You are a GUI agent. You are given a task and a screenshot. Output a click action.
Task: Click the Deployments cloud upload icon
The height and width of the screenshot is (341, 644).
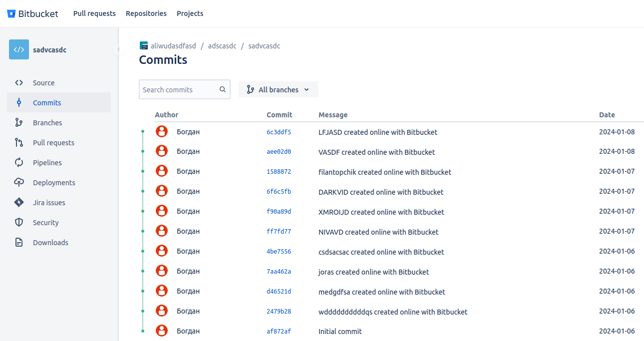[19, 183]
